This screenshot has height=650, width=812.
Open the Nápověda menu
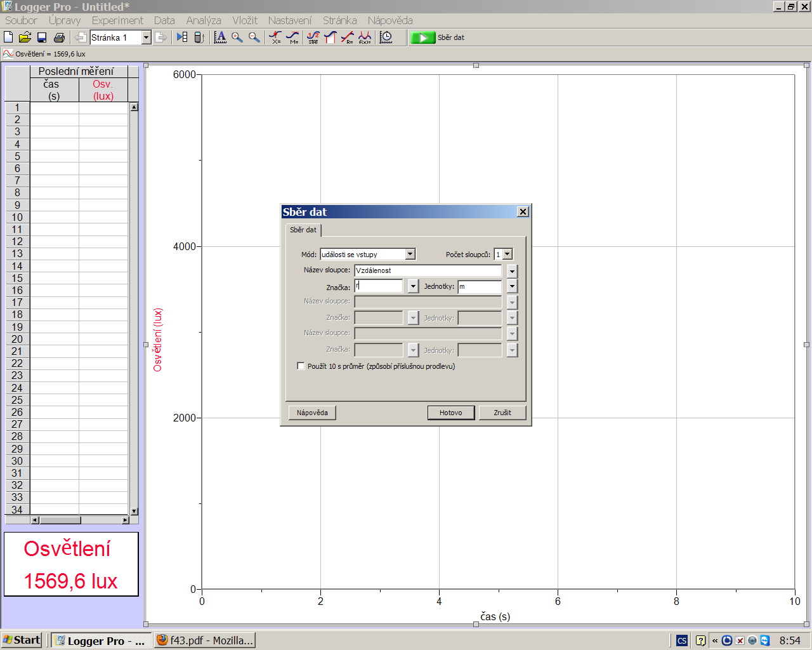tap(390, 20)
